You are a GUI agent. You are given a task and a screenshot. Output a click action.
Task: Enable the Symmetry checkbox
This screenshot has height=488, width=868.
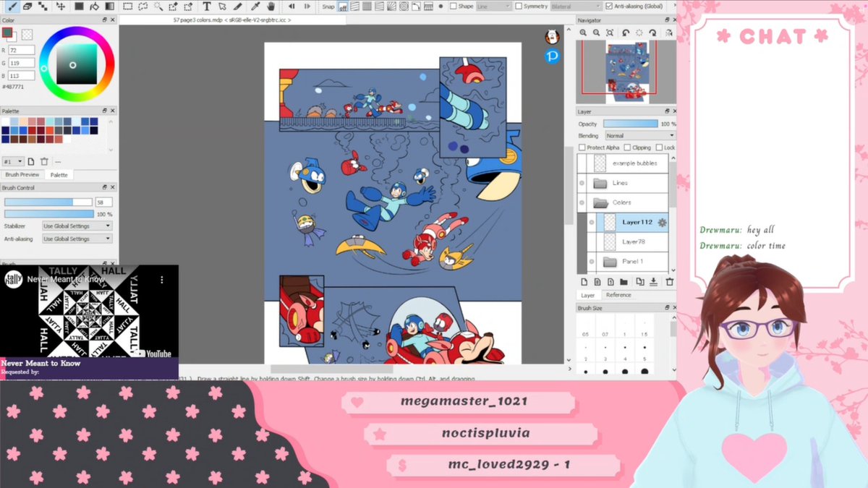pyautogui.click(x=519, y=7)
